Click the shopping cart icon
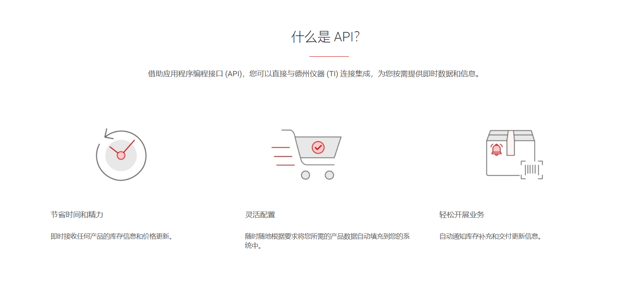Viewport: 644px width, 295px height. coord(306,154)
